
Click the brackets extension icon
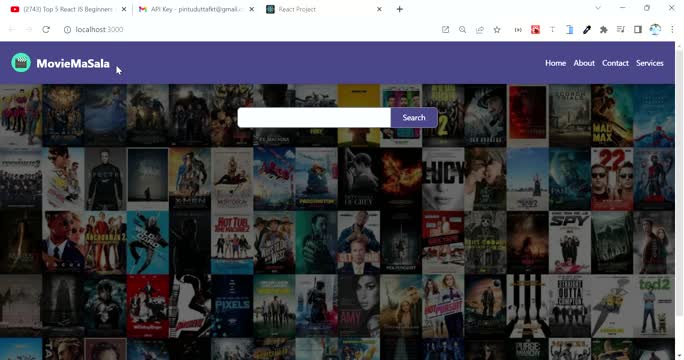518,30
